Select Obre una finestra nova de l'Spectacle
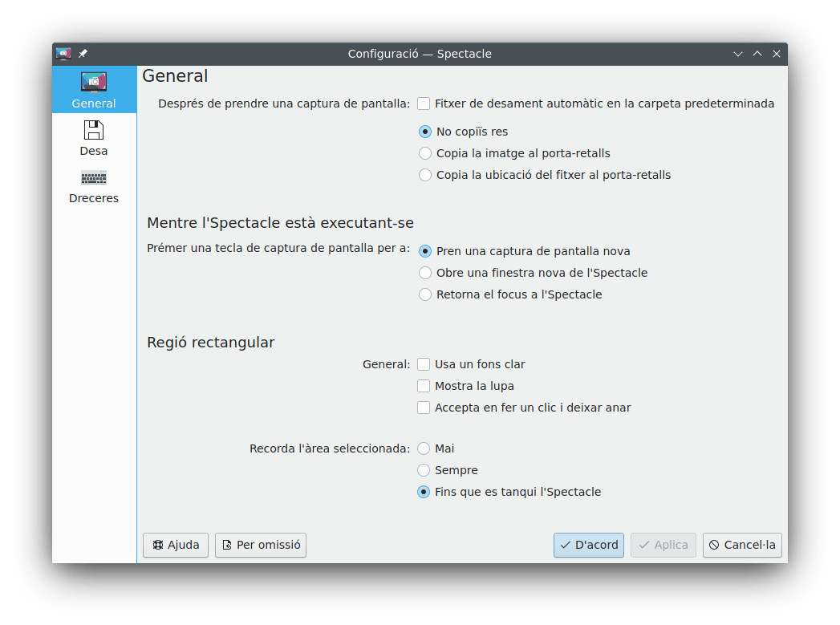840x625 pixels. click(x=425, y=273)
